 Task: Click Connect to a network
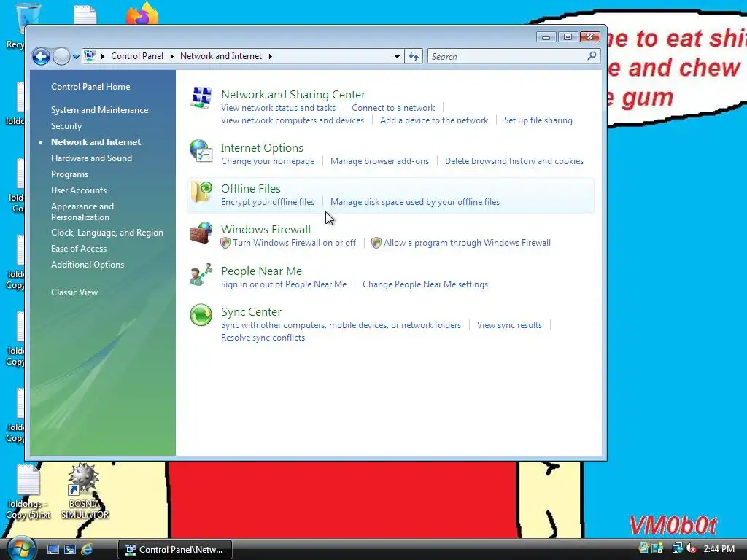[393, 108]
